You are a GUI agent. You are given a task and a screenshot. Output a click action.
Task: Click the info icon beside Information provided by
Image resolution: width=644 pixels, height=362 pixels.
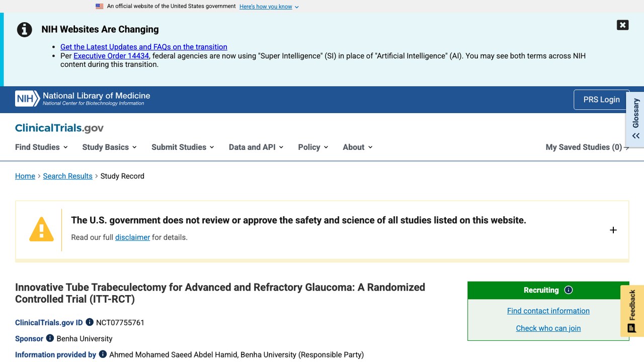pyautogui.click(x=103, y=354)
